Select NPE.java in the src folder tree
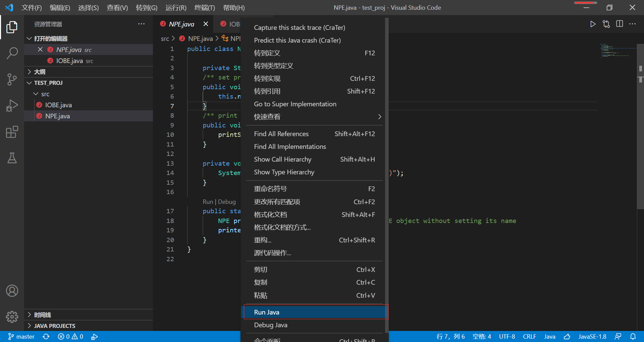Screen dimensions: 644x342 (x=89, y=116)
